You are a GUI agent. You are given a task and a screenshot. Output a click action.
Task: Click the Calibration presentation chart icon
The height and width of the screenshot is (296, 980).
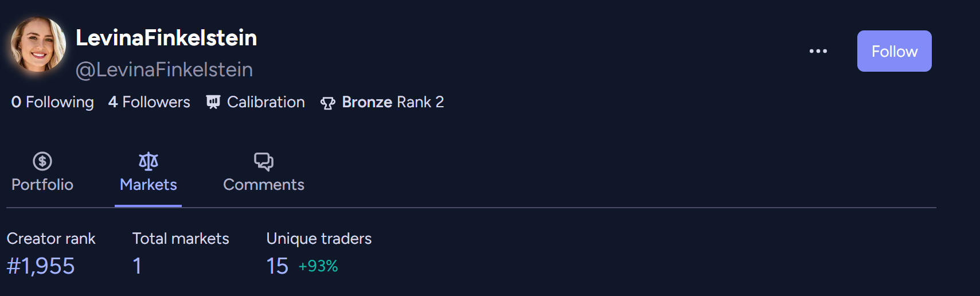coord(213,102)
